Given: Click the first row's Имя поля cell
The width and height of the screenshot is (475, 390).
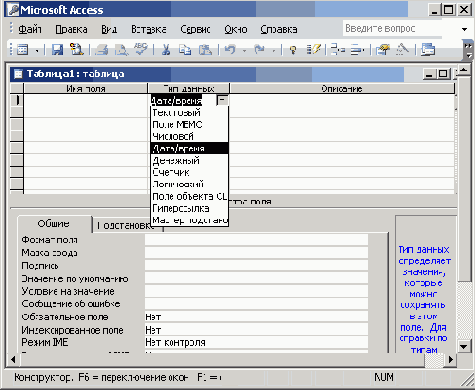Looking at the screenshot, I should pos(86,100).
